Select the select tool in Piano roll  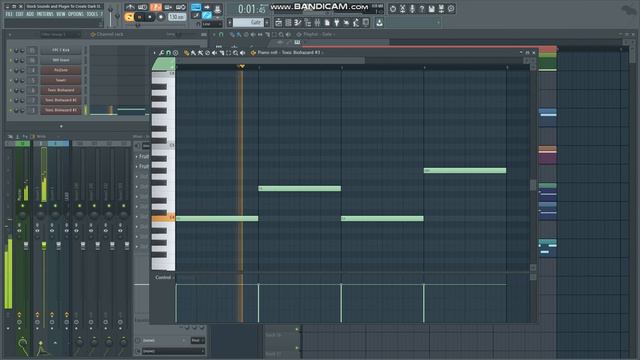[x=229, y=53]
